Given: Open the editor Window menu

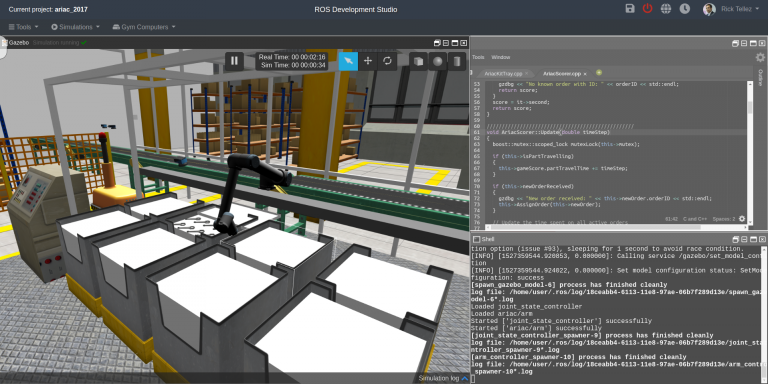Looking at the screenshot, I should 501,57.
